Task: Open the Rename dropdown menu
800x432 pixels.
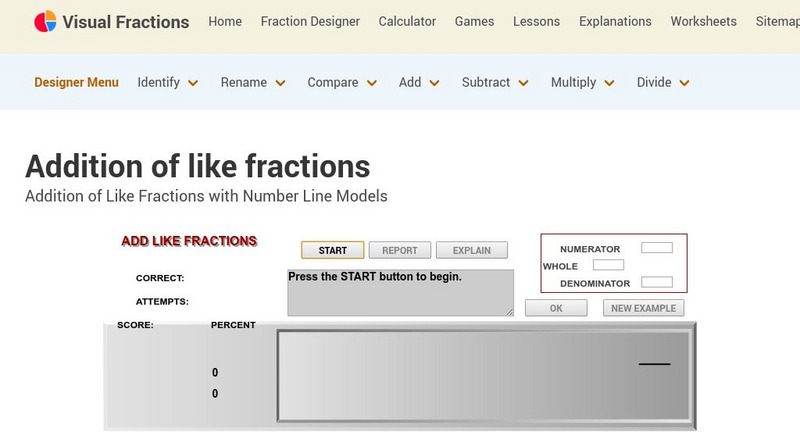Action: [x=253, y=83]
